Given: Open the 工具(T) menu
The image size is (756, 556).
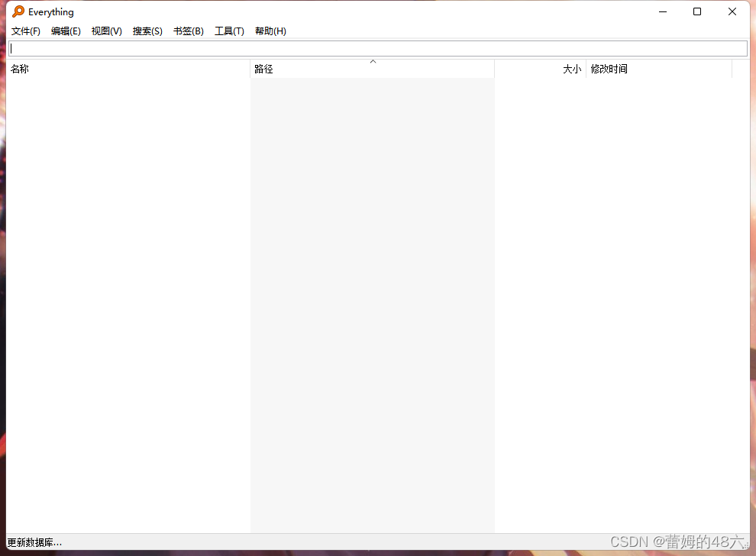Looking at the screenshot, I should coord(230,31).
